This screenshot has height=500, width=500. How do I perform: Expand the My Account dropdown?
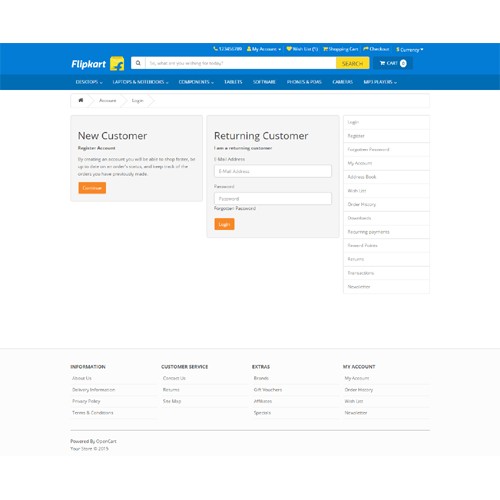pyautogui.click(x=264, y=49)
